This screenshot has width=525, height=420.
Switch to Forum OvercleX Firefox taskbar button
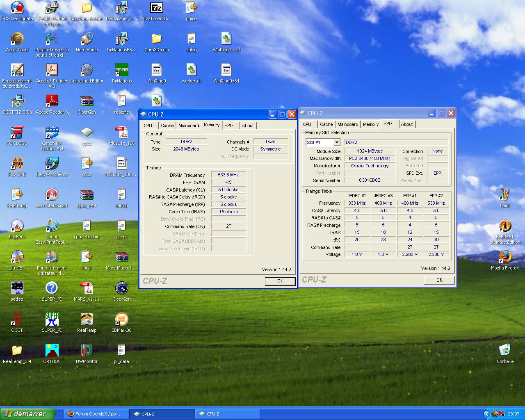96,414
